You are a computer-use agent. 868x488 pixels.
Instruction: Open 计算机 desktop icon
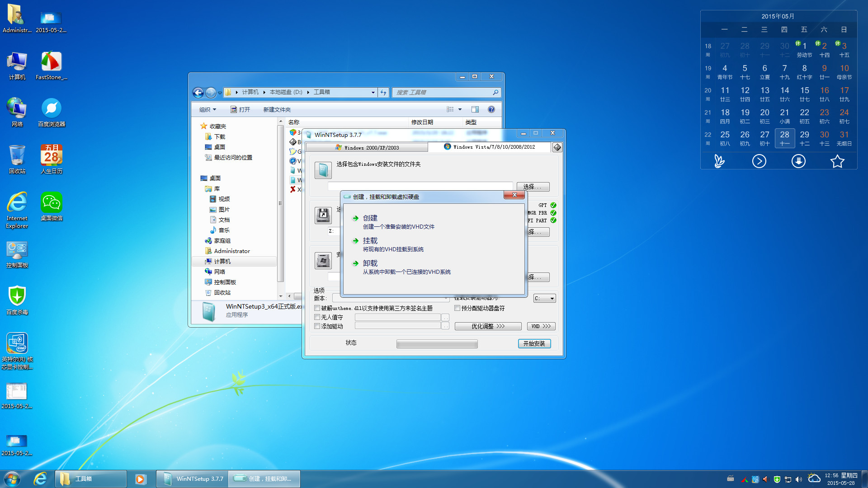pyautogui.click(x=17, y=66)
